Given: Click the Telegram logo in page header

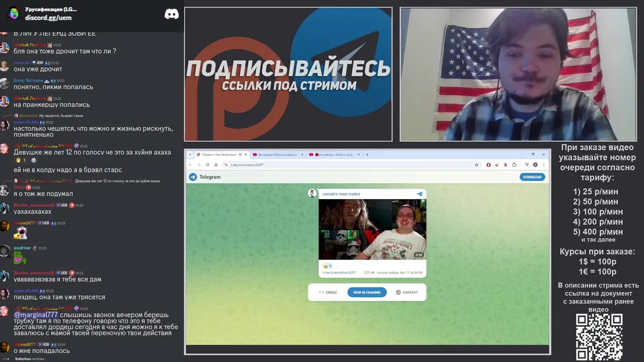Looking at the screenshot, I should (x=193, y=177).
